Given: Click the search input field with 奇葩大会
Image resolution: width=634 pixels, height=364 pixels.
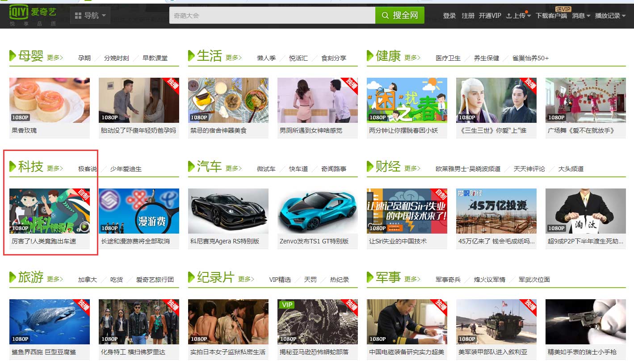Looking at the screenshot, I should point(272,16).
